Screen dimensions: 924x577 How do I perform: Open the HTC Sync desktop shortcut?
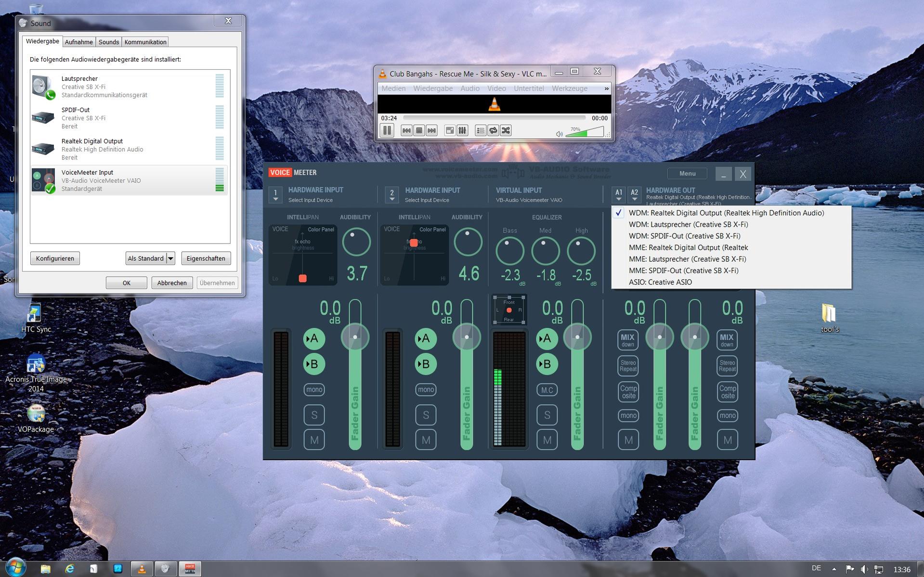click(x=36, y=319)
